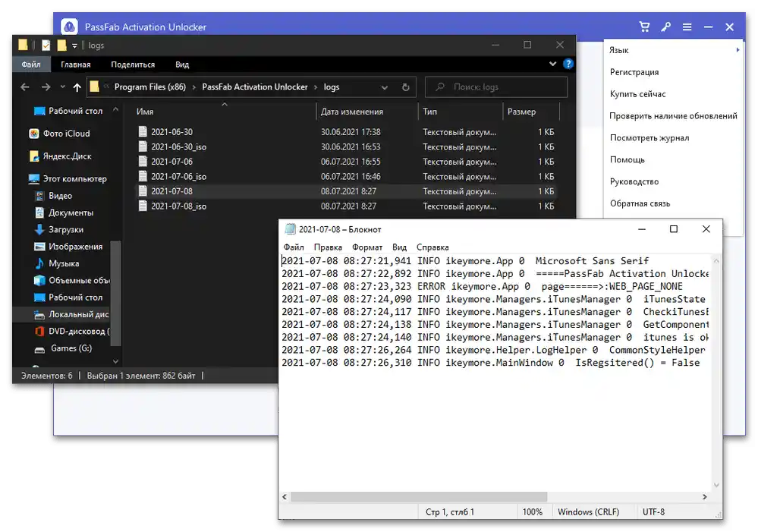Expand the chevron after PassFab Activation Unlocker breadcrumb
This screenshot has height=532, width=758.
[x=316, y=87]
